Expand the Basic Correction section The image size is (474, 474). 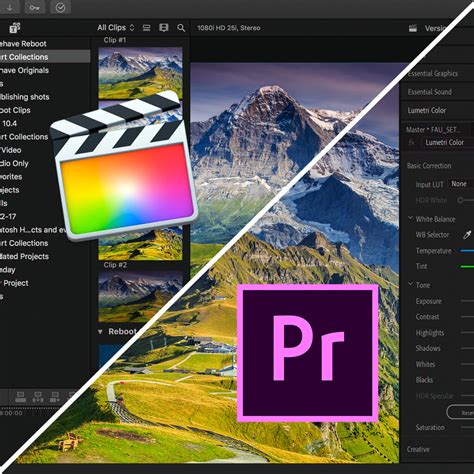pos(429,166)
